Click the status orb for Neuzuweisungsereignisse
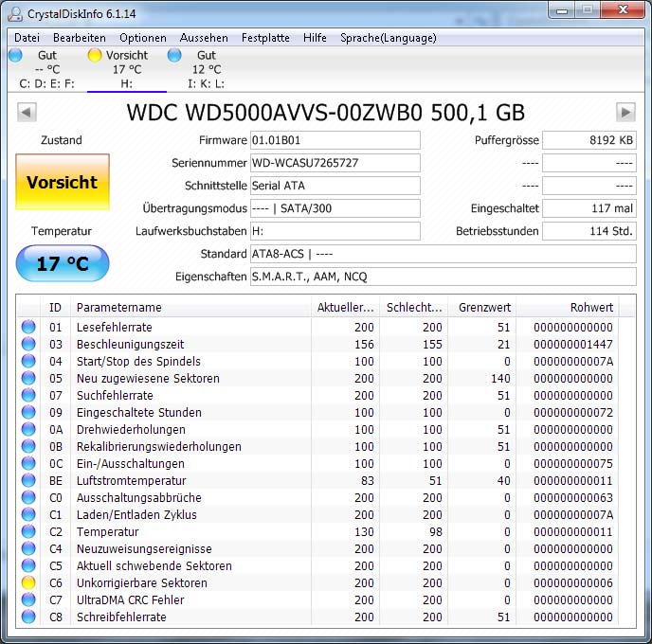652x644 pixels. pyautogui.click(x=28, y=548)
